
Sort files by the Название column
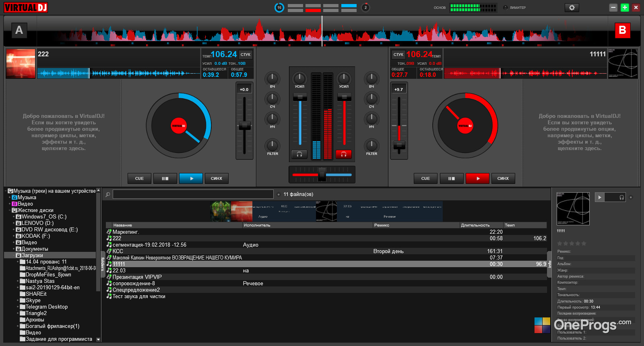click(x=177, y=225)
